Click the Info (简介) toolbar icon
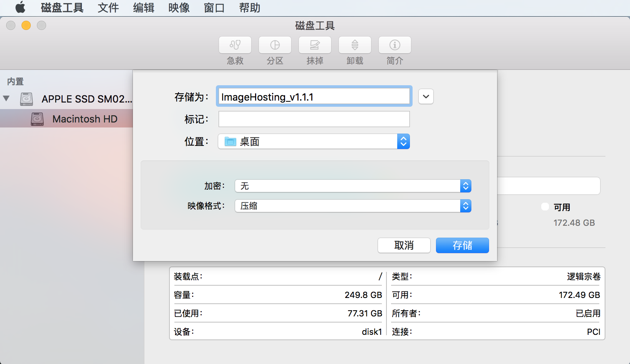Viewport: 630px width, 364px height. (395, 45)
